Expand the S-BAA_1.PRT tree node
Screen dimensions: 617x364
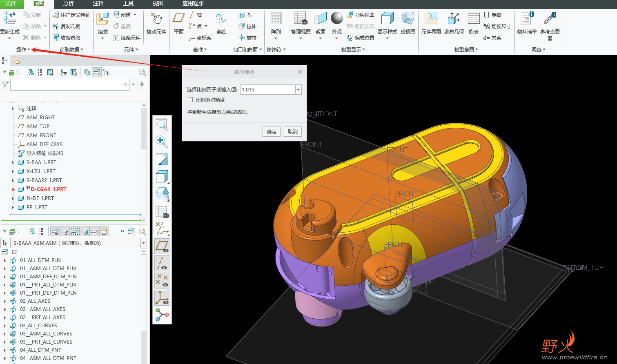pyautogui.click(x=13, y=162)
